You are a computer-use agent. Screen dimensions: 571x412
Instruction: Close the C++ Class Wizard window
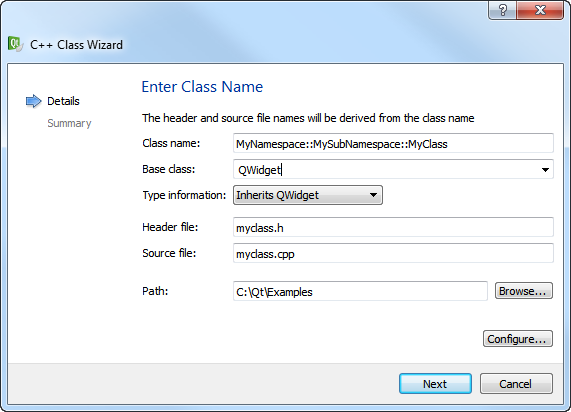click(x=540, y=10)
